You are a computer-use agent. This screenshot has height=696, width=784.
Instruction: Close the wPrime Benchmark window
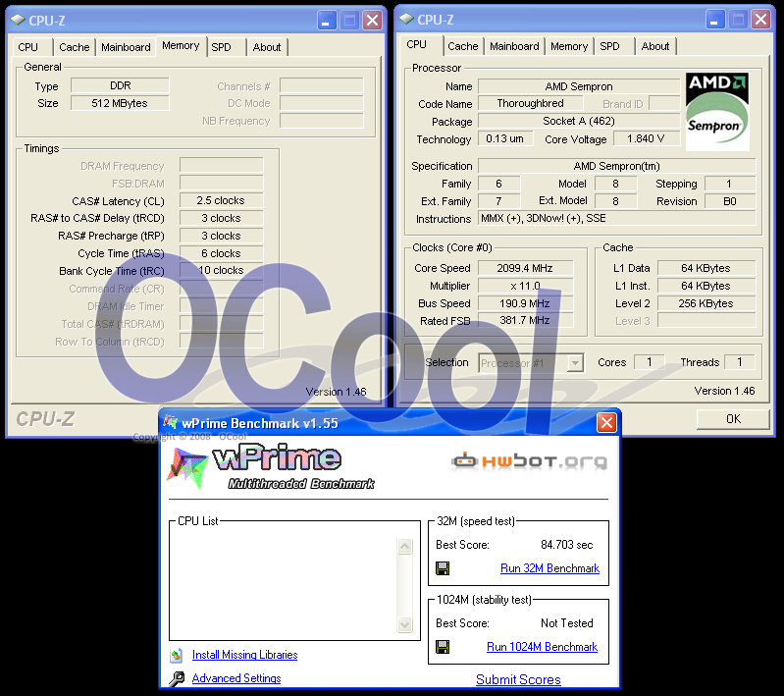pyautogui.click(x=606, y=423)
